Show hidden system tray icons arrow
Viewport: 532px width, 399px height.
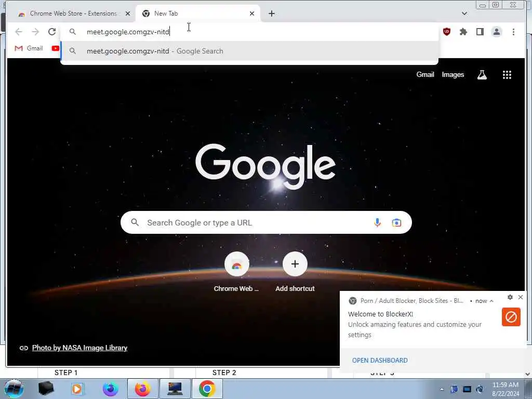[x=442, y=389]
